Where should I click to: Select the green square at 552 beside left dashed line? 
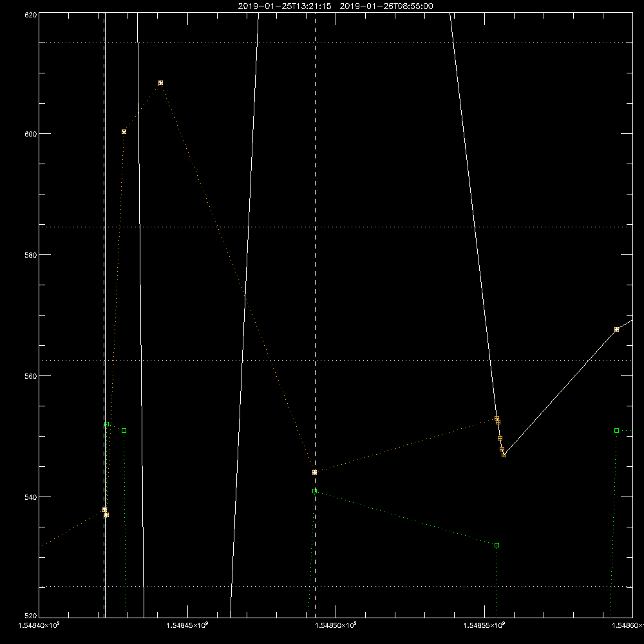tap(107, 424)
